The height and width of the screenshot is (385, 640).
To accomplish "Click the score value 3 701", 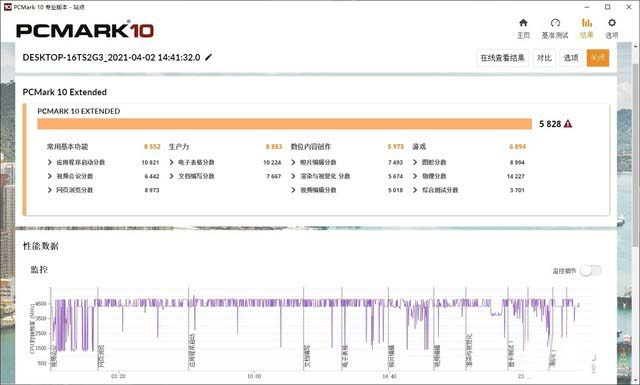I will pos(517,190).
